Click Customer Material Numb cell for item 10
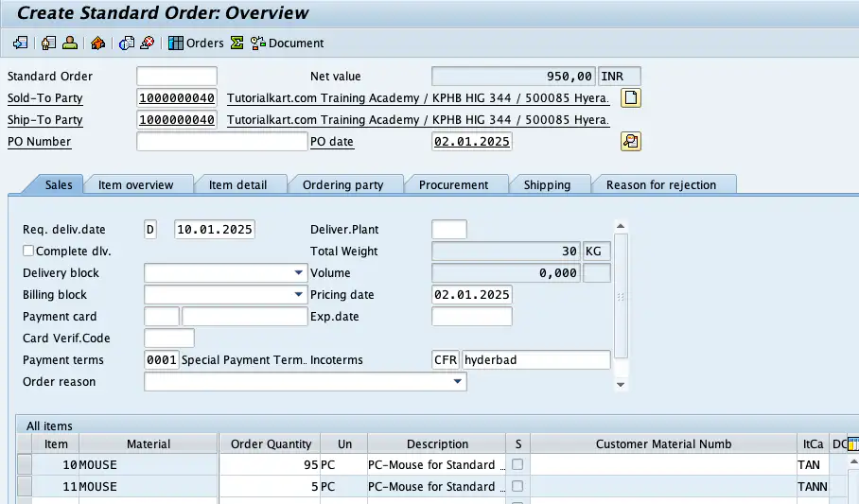This screenshot has width=859, height=504. (x=663, y=464)
